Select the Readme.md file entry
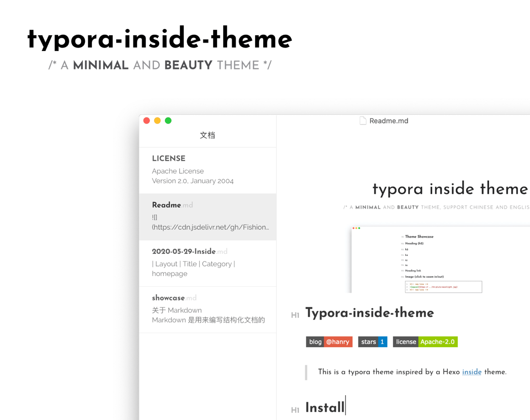 coord(208,217)
